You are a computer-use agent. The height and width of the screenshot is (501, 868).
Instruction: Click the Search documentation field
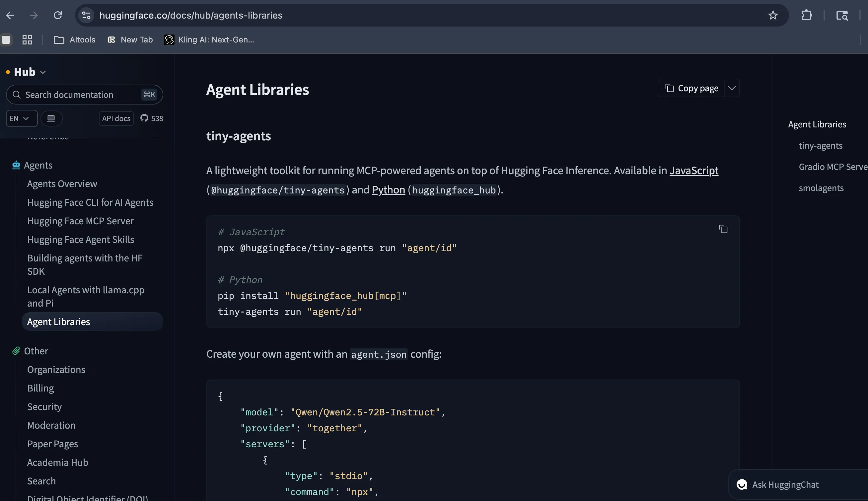[x=84, y=94]
